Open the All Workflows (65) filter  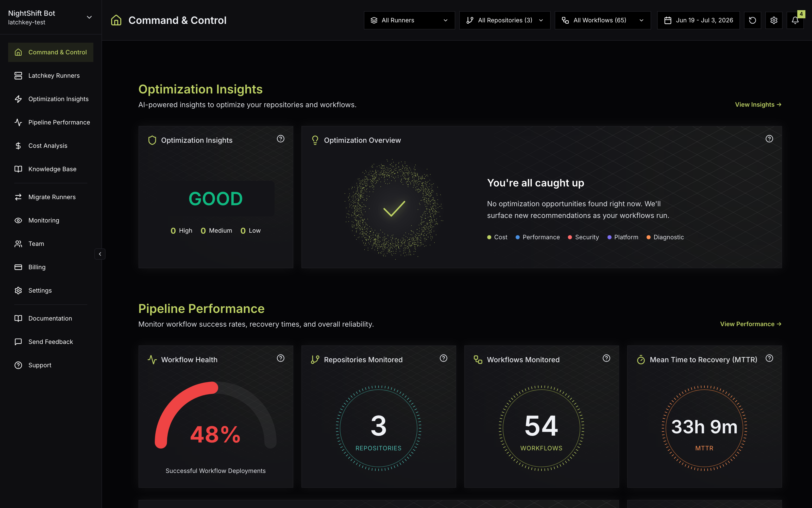coord(603,20)
